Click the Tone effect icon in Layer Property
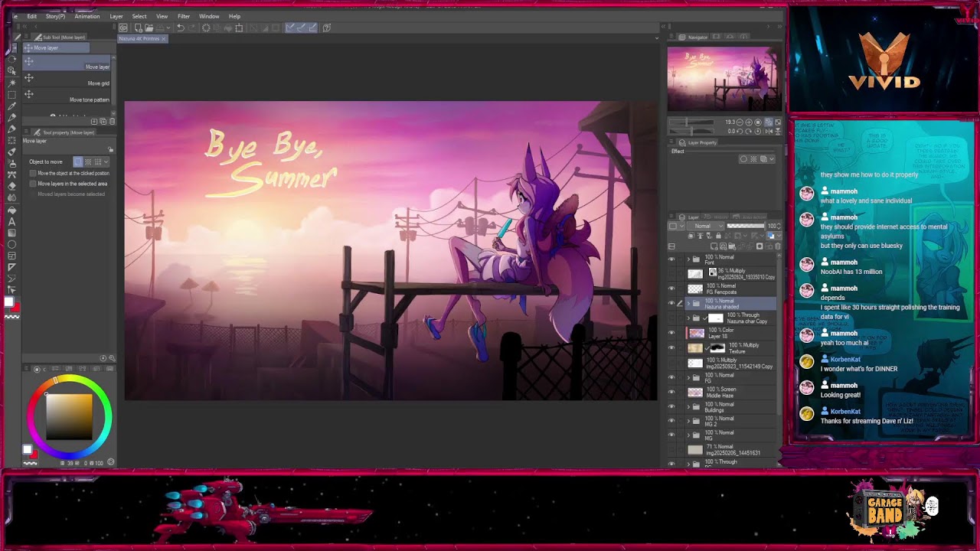Viewport: 980px width, 551px height. (753, 159)
